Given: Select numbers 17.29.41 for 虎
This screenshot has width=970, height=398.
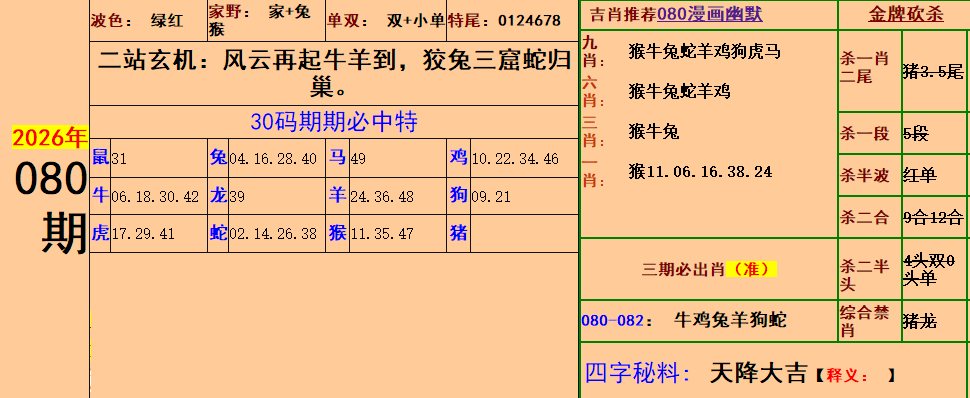Looking at the screenshot, I should (144, 235).
